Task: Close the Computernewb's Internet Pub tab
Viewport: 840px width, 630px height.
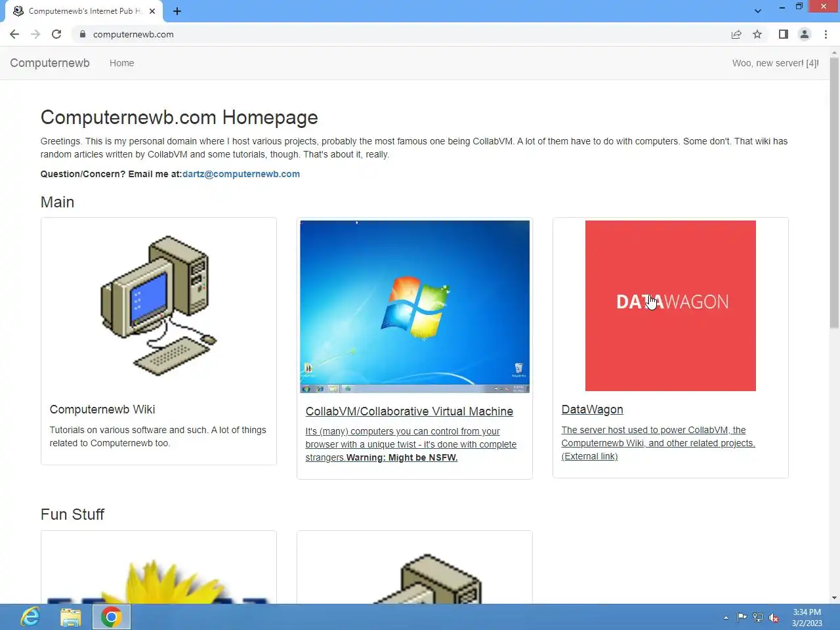Action: 152,11
